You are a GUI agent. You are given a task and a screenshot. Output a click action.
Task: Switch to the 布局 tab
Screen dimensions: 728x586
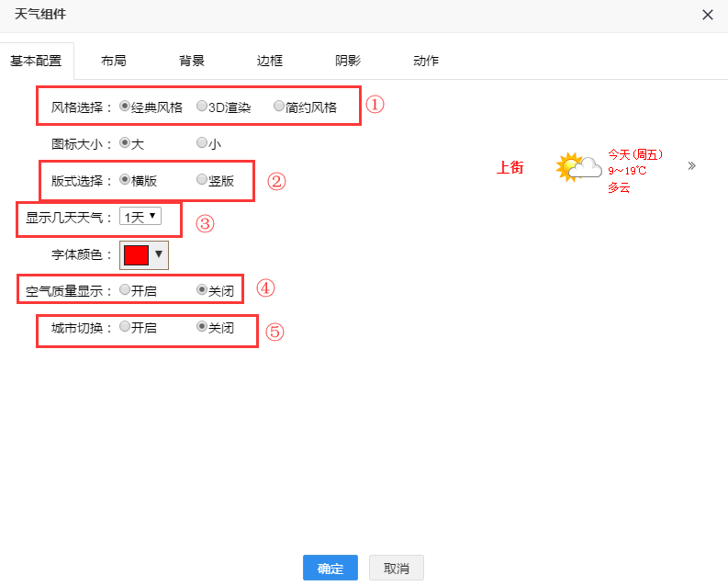[x=113, y=61]
